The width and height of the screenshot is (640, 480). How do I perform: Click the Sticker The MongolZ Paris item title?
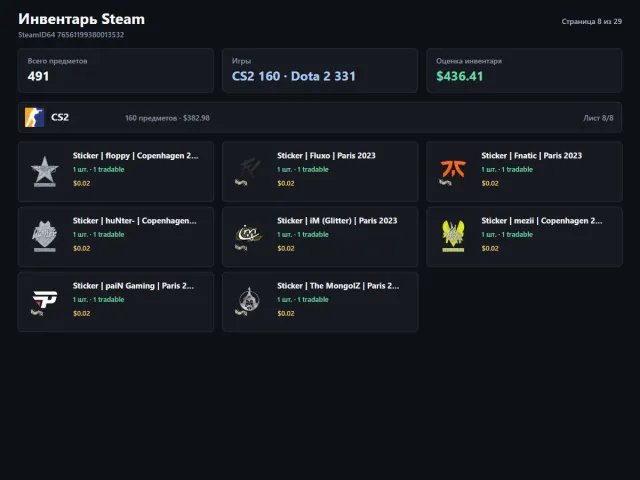[338, 286]
